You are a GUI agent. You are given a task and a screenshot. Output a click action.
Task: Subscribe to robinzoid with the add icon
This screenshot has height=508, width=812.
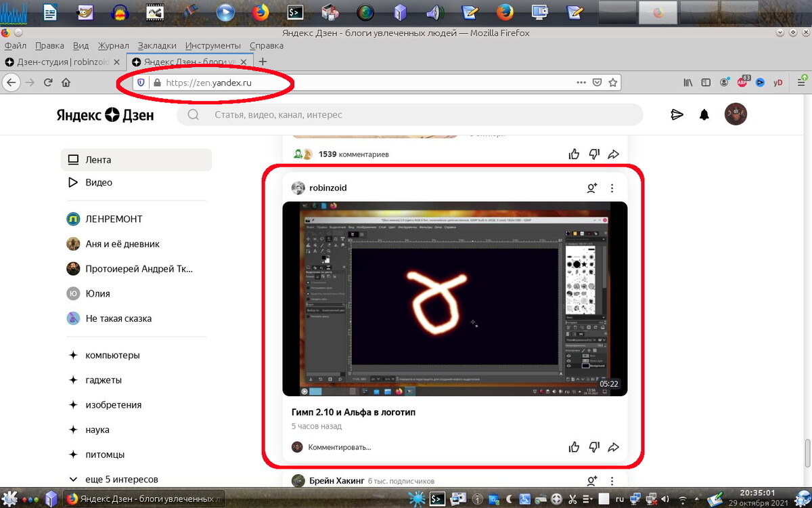pos(592,188)
